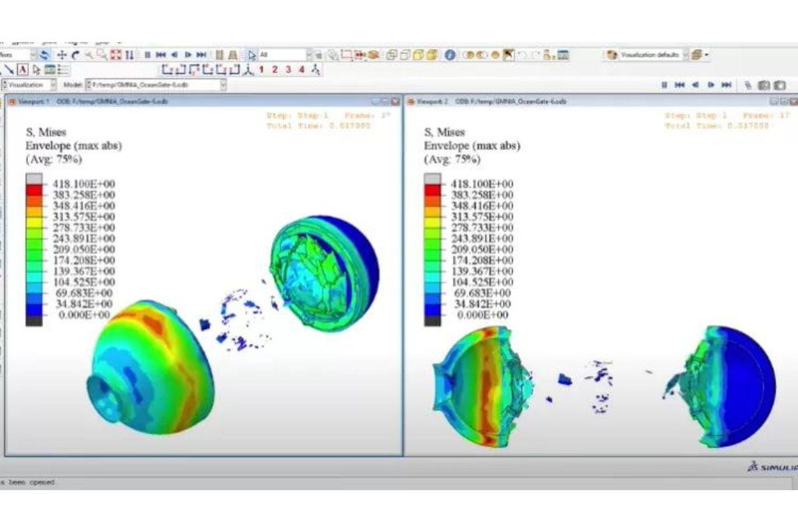798x532 pixels.
Task: Click the text annotation 'A' tool
Action: point(23,69)
